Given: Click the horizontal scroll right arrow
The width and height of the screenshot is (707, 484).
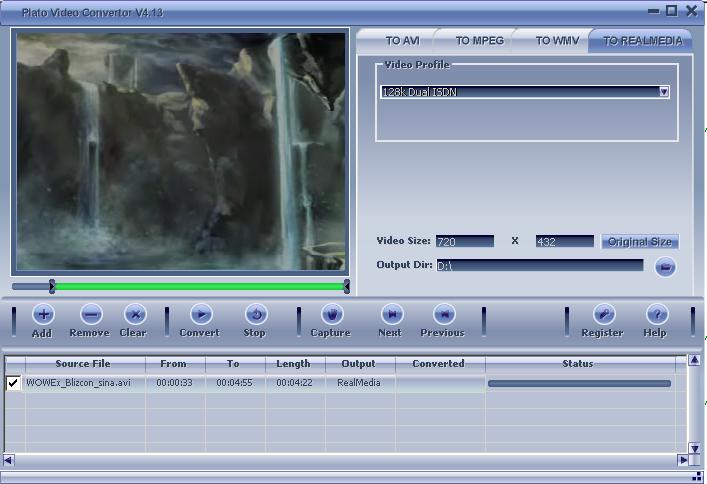Looking at the screenshot, I should (683, 460).
